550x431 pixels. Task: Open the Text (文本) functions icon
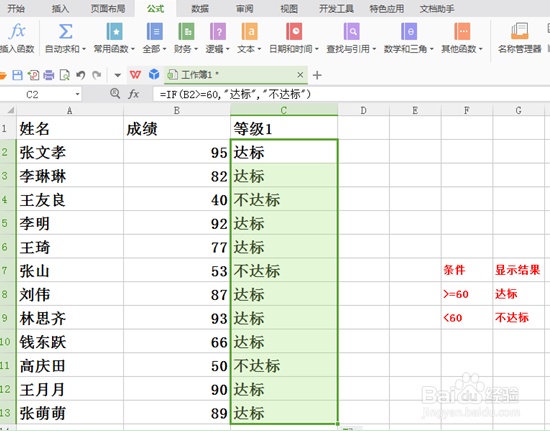click(x=249, y=31)
